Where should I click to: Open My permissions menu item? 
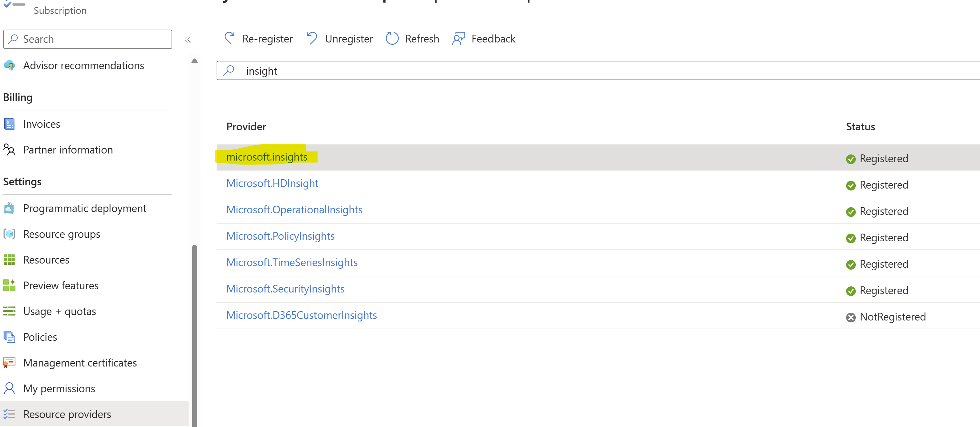59,389
